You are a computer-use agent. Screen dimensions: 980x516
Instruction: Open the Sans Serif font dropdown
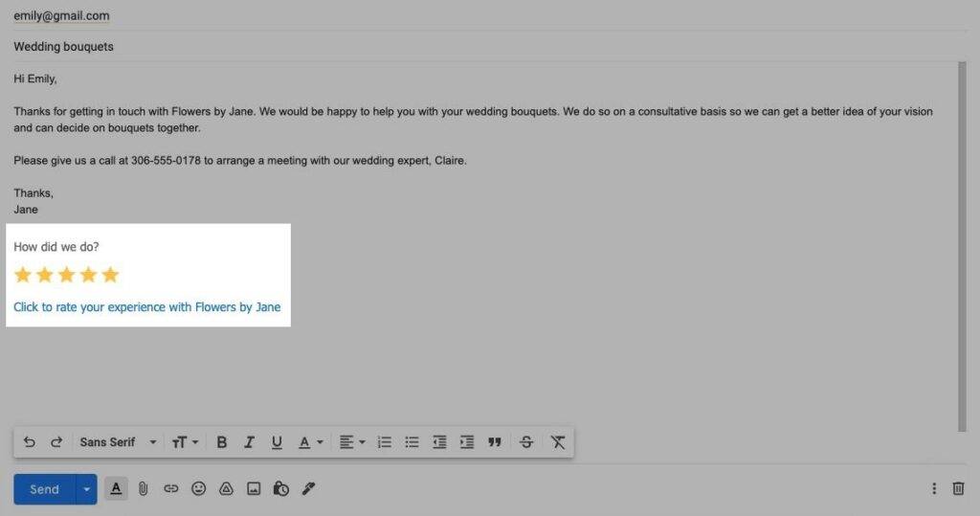[x=118, y=442]
